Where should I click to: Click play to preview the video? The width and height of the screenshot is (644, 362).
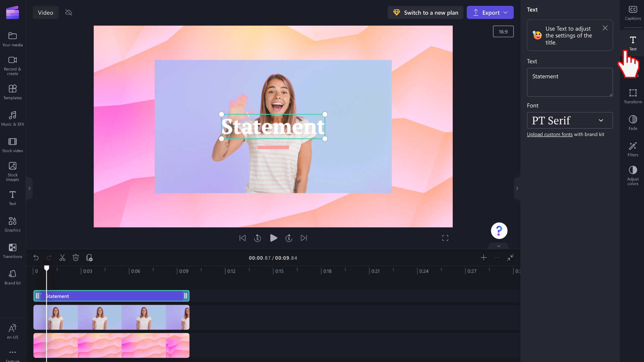(x=273, y=238)
